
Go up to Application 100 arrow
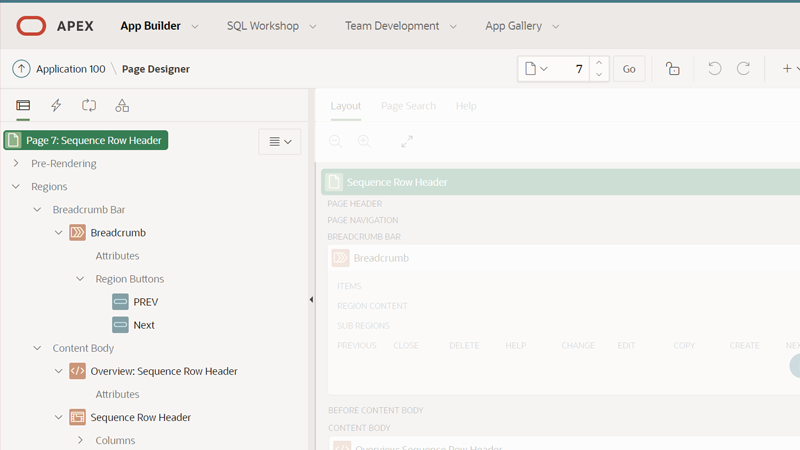pos(21,69)
